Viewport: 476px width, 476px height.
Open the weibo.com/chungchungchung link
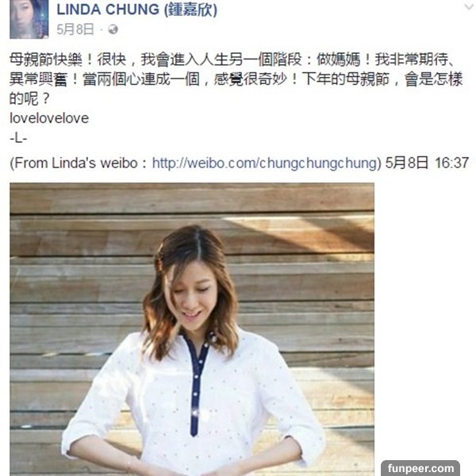265,163
